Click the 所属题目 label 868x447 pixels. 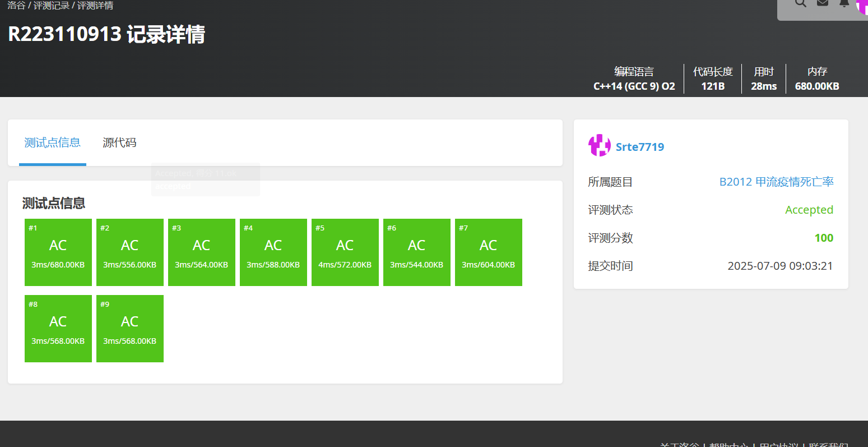coord(610,182)
